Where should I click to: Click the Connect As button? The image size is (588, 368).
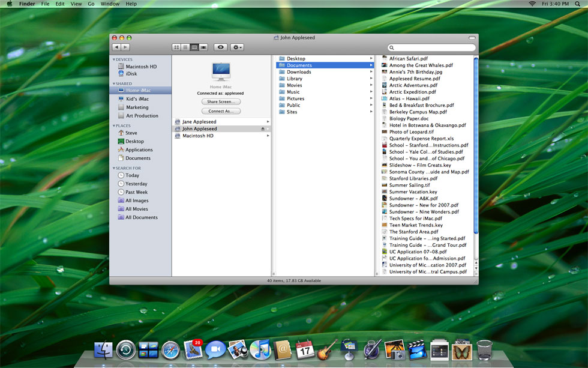coord(221,111)
